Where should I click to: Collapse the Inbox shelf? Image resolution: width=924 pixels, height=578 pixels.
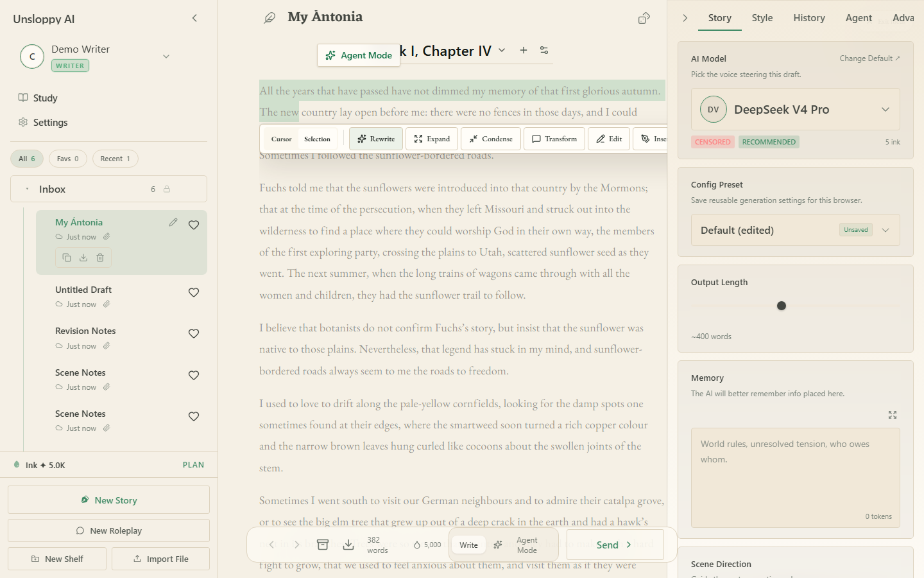click(27, 189)
